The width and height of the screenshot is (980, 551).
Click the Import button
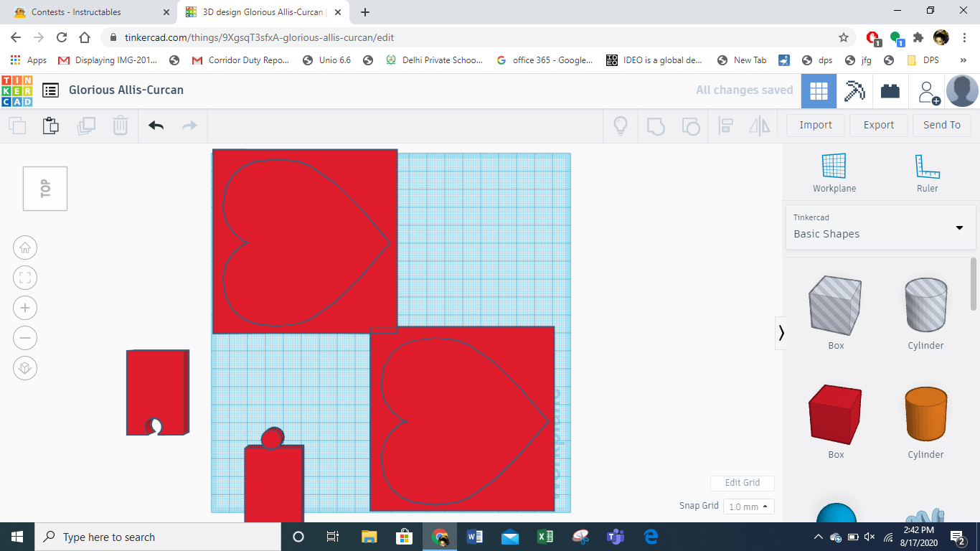pos(816,125)
